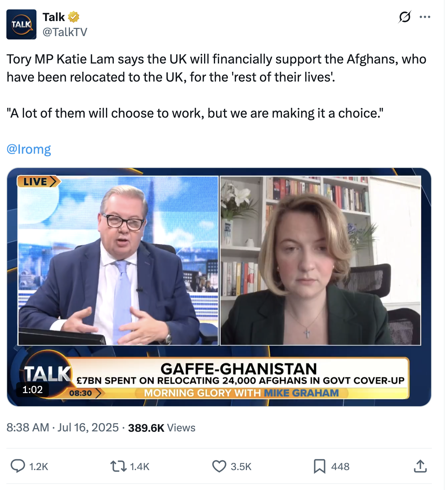Repost using the retweet arrows icon
The height and width of the screenshot is (490, 448).
pos(118,466)
